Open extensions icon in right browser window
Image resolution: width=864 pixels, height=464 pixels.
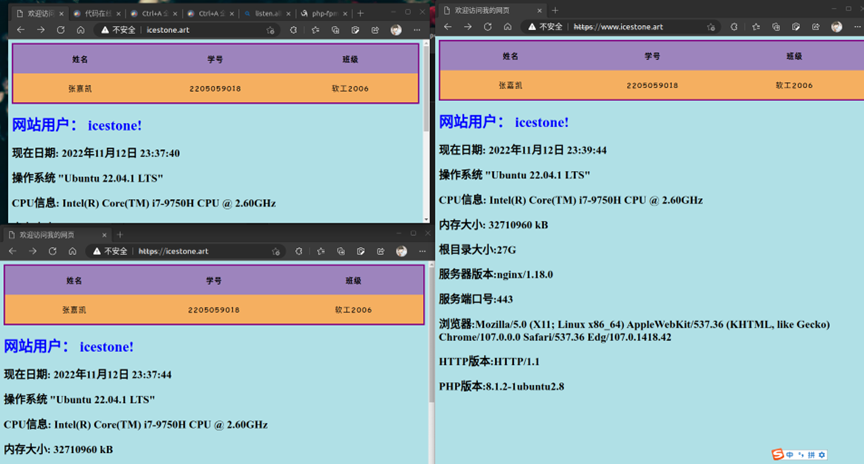tap(732, 27)
